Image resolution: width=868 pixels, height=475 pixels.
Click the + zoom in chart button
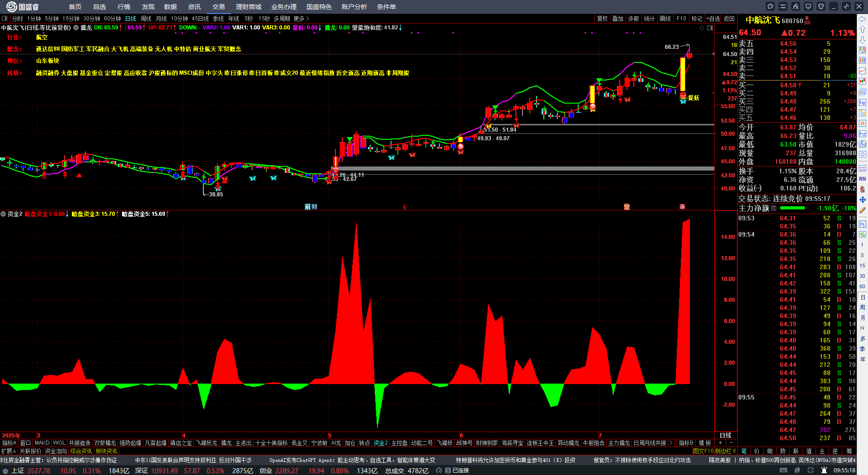point(720,443)
